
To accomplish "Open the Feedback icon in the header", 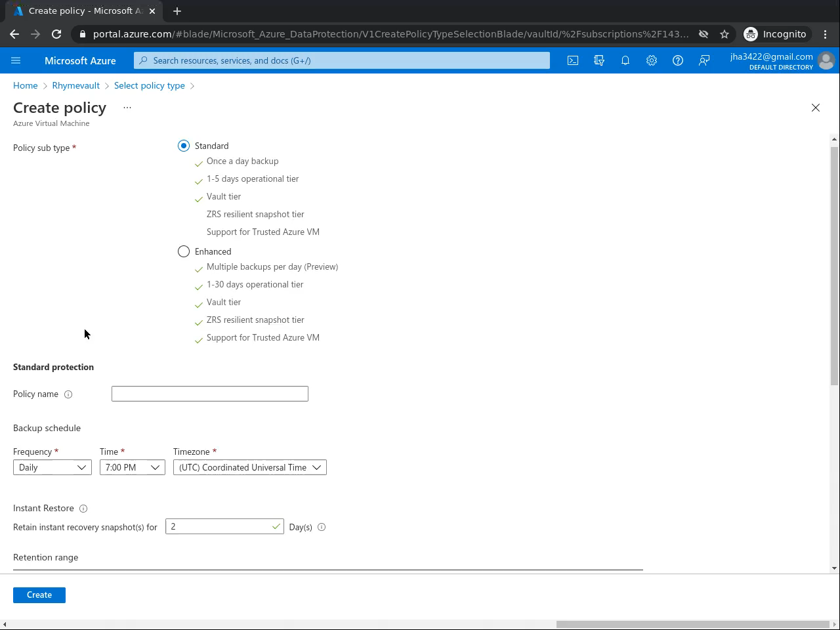I will point(704,60).
